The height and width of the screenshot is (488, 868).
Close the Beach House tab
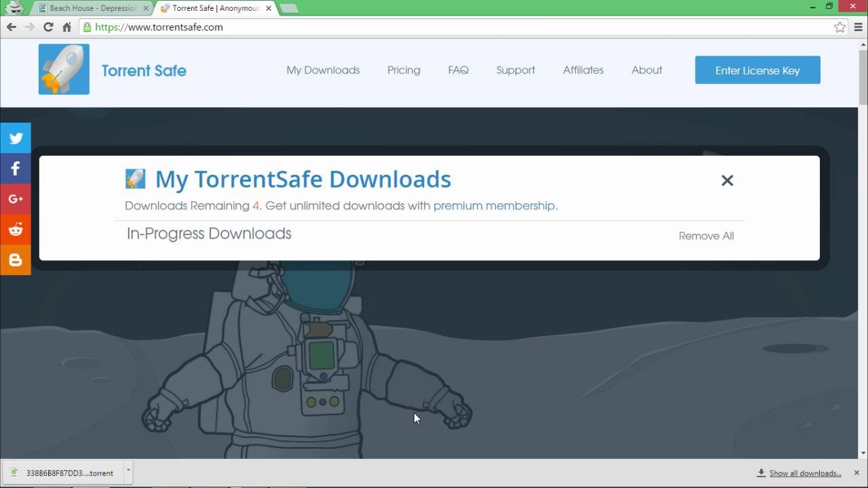coord(146,8)
